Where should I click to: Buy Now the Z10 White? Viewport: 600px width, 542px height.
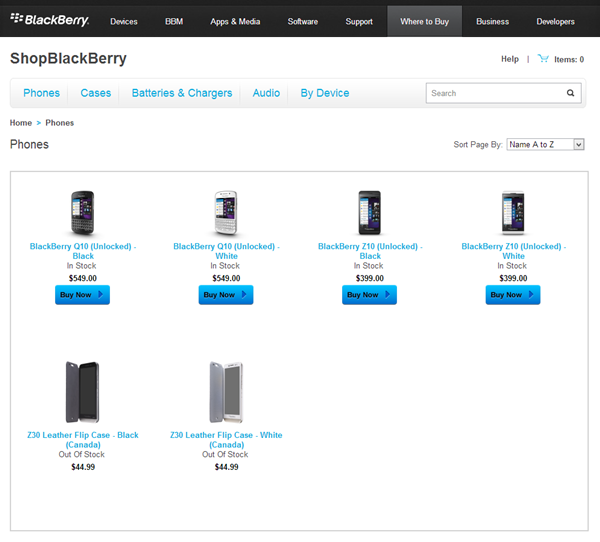coord(513,295)
